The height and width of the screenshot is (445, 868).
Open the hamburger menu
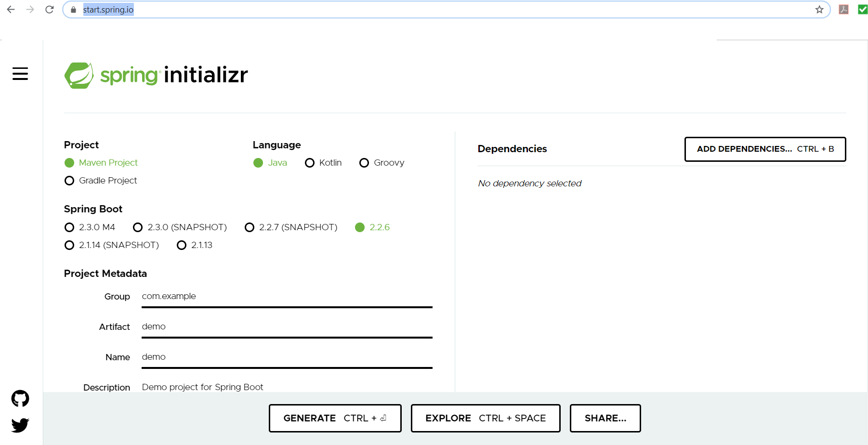(x=20, y=74)
